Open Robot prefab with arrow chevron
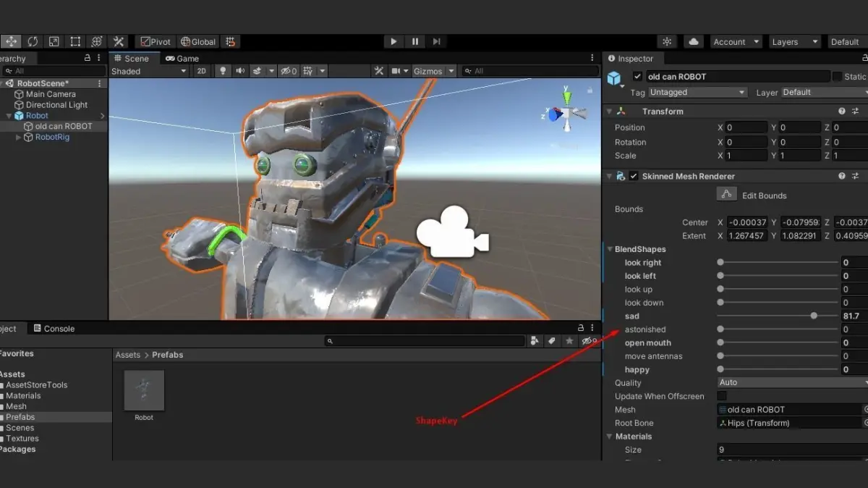 [102, 116]
